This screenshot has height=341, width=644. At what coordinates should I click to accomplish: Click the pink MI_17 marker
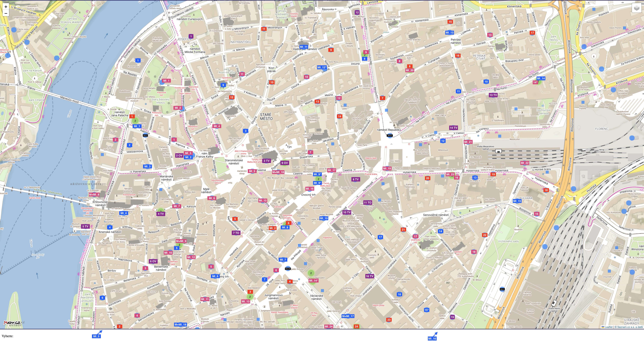pyautogui.click(x=332, y=170)
